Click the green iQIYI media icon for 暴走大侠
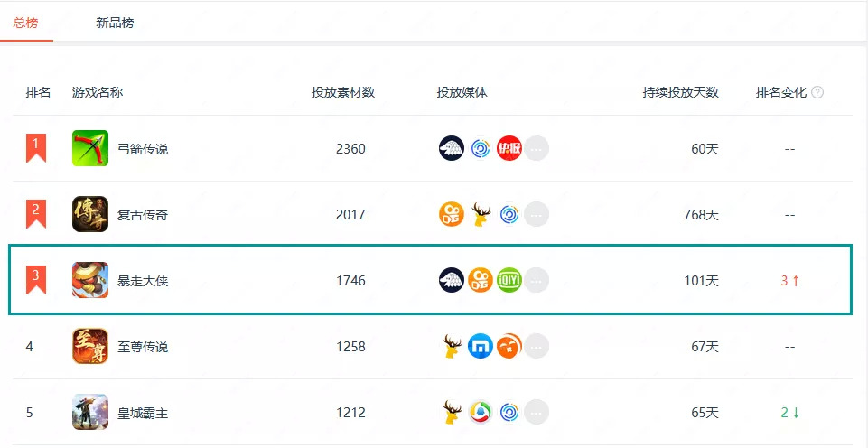 click(509, 281)
